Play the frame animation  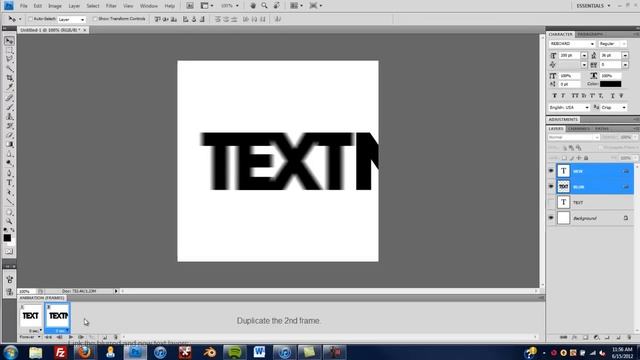71,337
